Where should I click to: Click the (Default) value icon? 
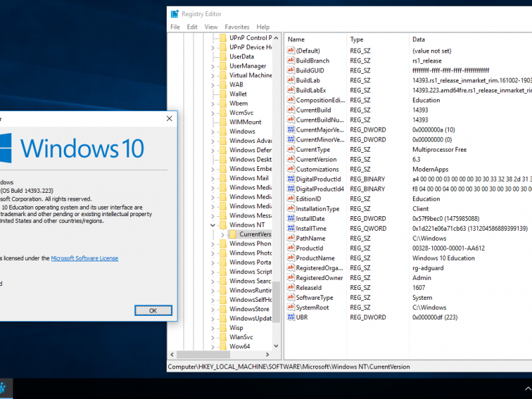[x=291, y=51]
